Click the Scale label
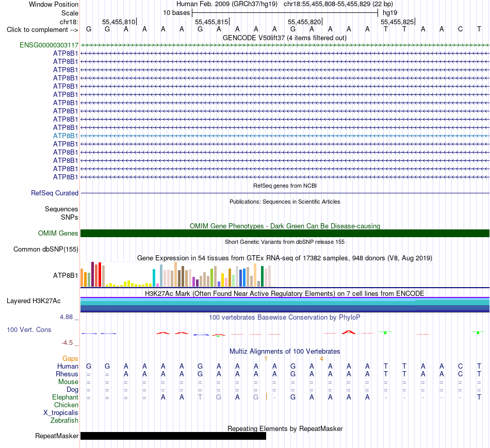 click(x=70, y=13)
